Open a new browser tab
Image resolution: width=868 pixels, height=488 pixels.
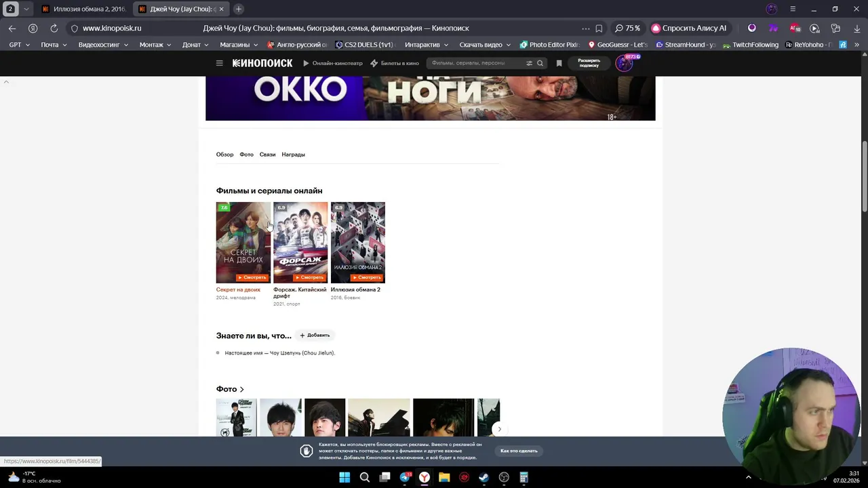tap(239, 9)
